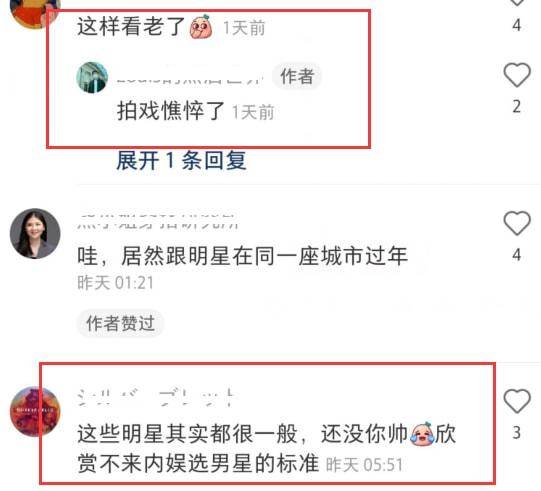The image size is (541, 491).
Task: Tap the crying-laugh emoji after '还没你帅'
Action: click(x=422, y=434)
